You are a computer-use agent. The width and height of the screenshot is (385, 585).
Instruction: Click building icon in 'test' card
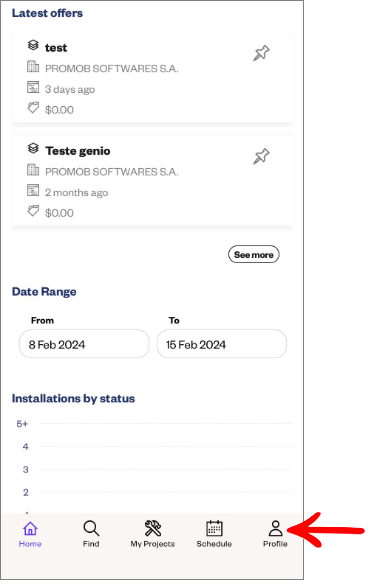33,66
